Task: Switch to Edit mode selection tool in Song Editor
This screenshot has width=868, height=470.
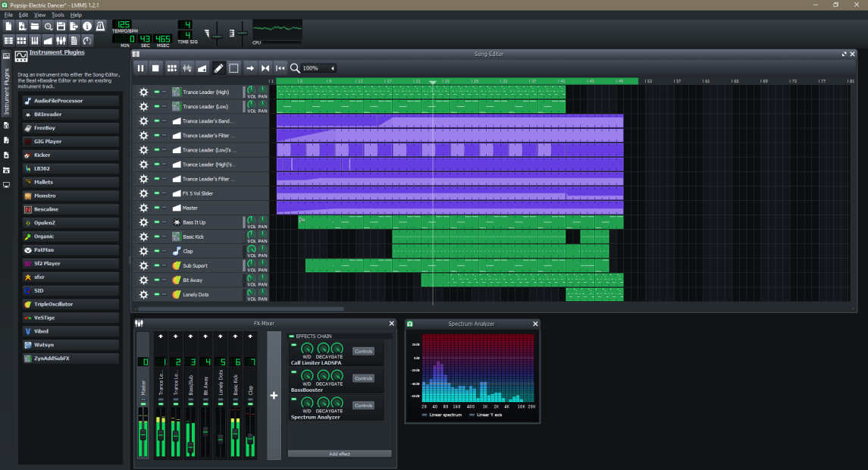Action: [233, 68]
